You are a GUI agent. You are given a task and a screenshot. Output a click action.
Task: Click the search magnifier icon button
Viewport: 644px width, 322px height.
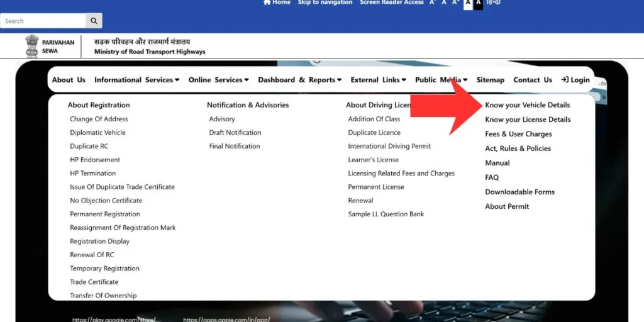94,21
